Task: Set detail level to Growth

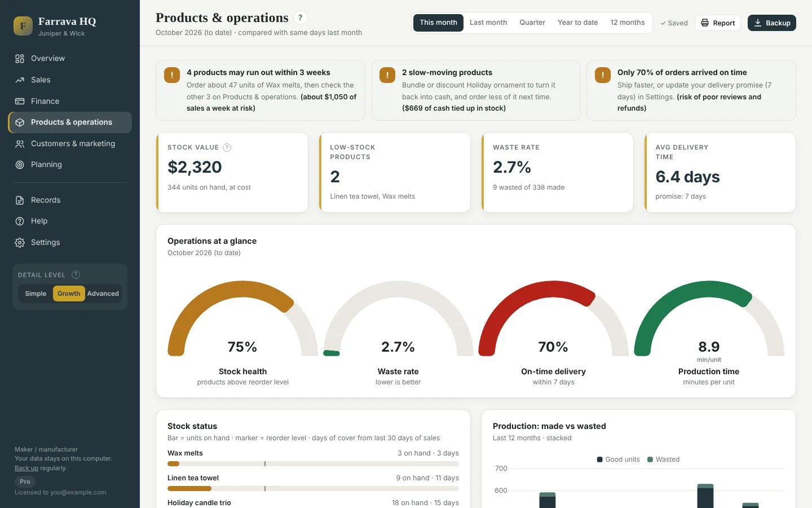Action: (69, 294)
